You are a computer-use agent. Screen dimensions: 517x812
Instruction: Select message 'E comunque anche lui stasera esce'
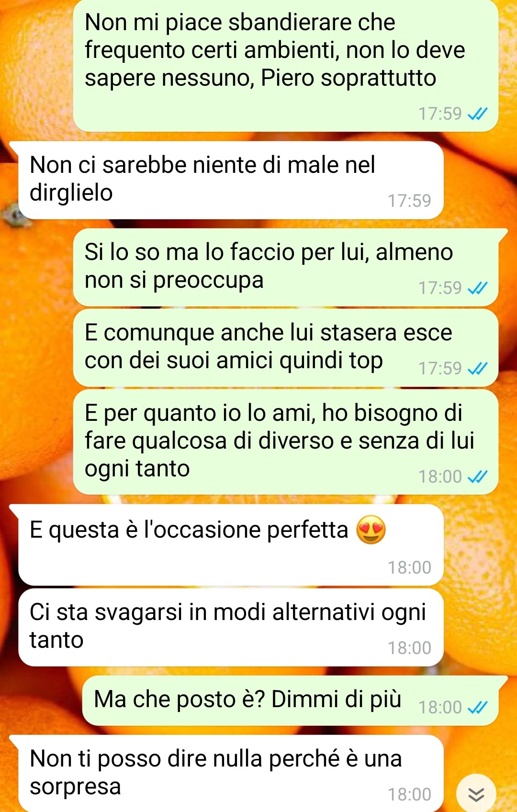point(286,348)
